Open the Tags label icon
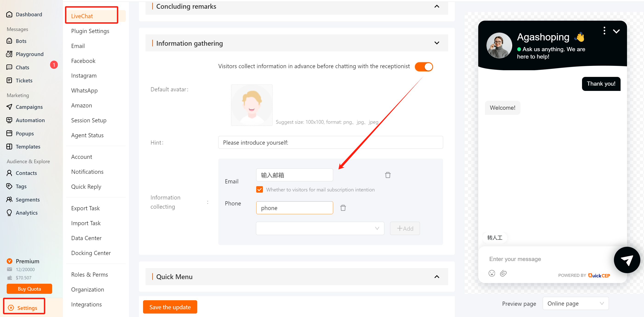 tap(9, 186)
